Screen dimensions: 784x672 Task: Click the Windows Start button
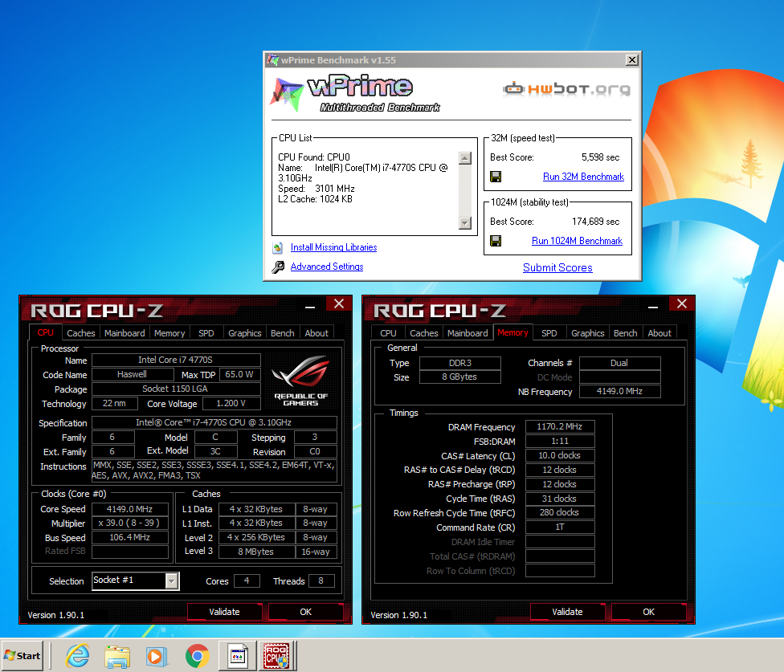[22, 655]
